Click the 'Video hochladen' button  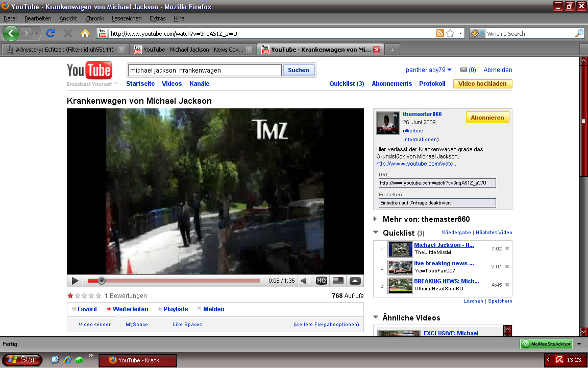click(x=483, y=84)
